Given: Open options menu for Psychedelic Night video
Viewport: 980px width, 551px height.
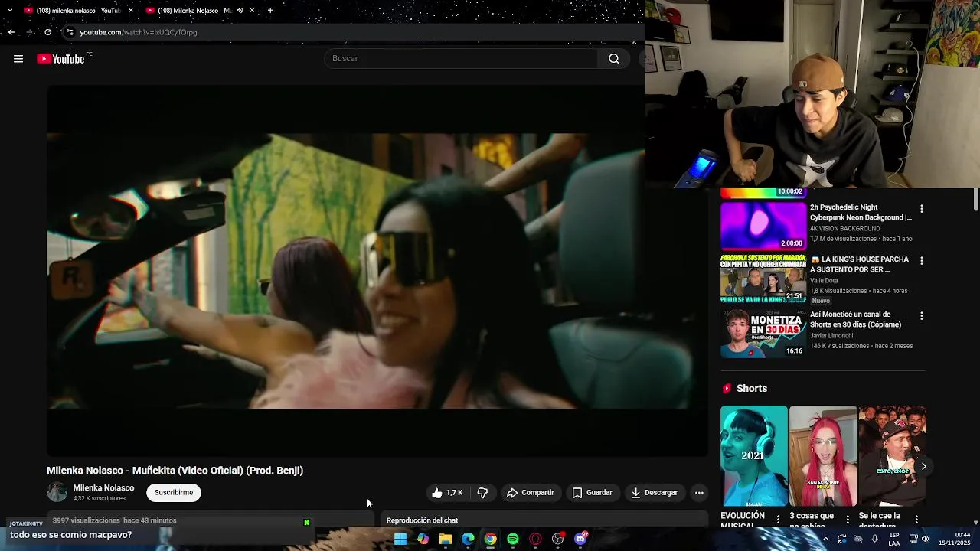Looking at the screenshot, I should [922, 209].
